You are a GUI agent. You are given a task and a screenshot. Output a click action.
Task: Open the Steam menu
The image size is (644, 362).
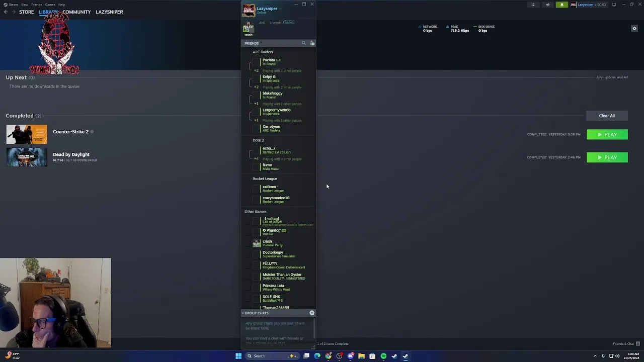point(13,5)
